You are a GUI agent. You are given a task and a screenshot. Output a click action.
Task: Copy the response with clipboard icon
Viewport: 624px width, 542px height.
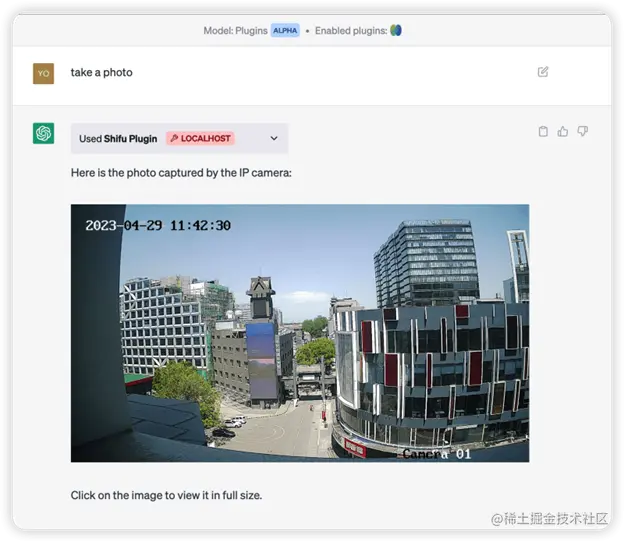tap(543, 132)
